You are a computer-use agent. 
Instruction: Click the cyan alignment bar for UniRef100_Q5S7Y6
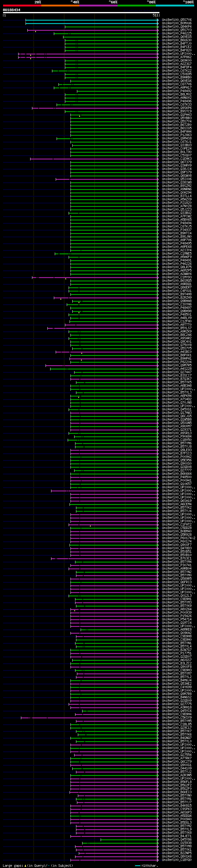tap(92, 20)
